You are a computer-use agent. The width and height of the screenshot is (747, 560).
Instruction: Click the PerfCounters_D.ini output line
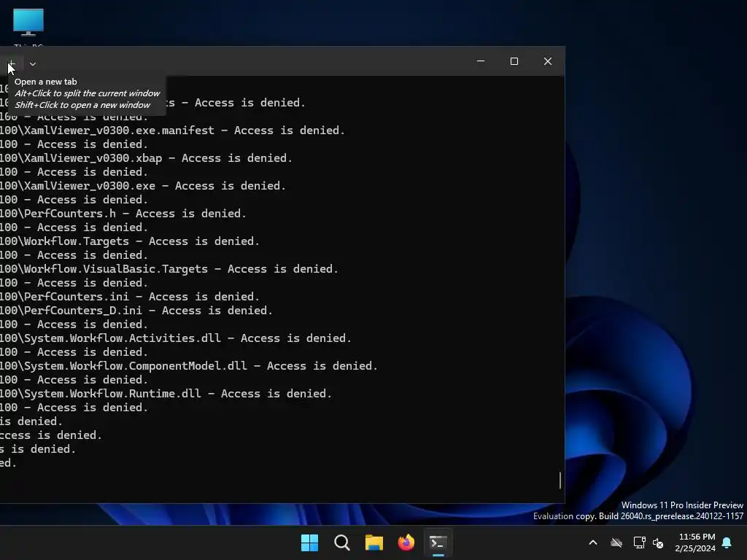136,311
